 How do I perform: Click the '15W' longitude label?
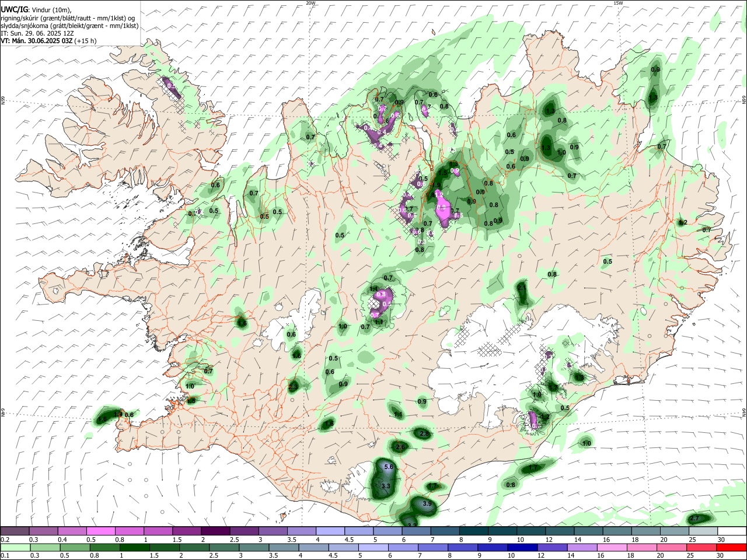618,3
